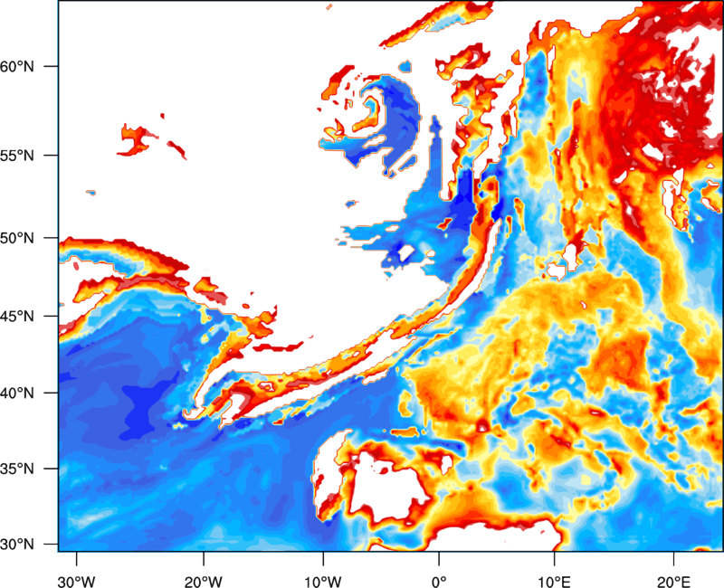Click the 45°N latitude label

(17, 316)
